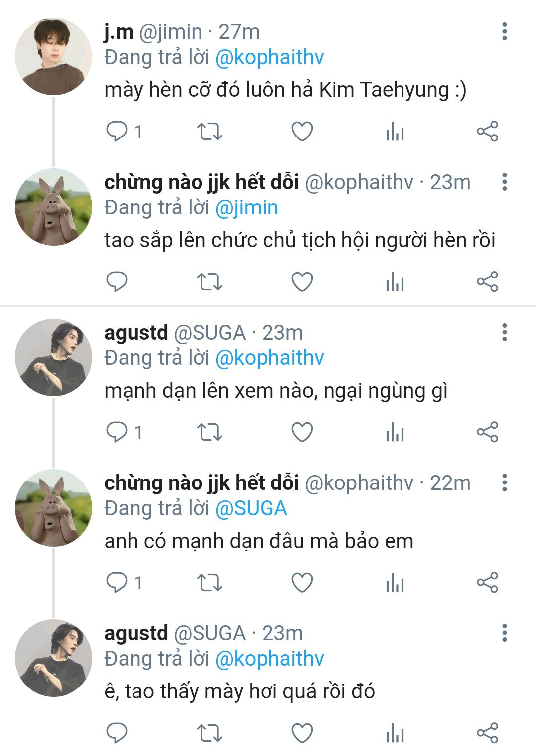Viewport: 536px width, 756px height.
Task: Reply to the "chủ tịch hội người hèn" tweet
Action: coord(117,282)
